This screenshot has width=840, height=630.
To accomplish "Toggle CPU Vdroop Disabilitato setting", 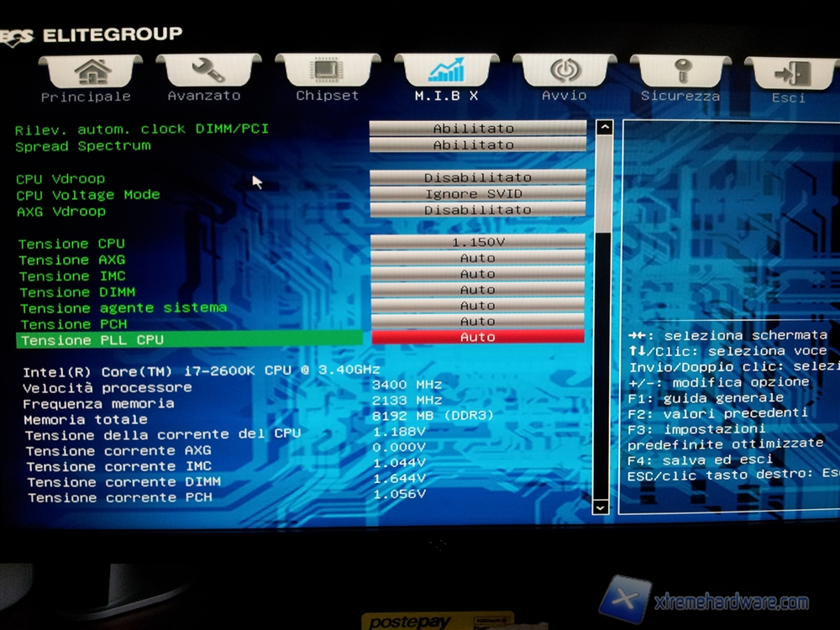I will (x=477, y=177).
